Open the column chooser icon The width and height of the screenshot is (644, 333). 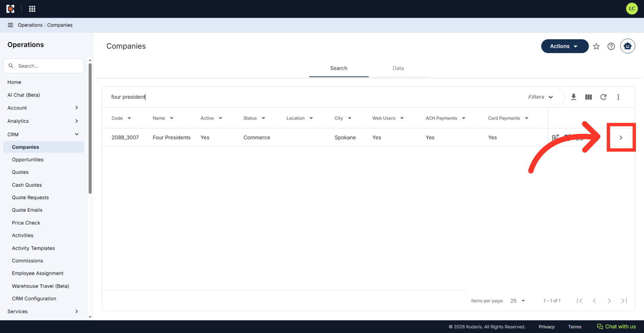pyautogui.click(x=588, y=97)
